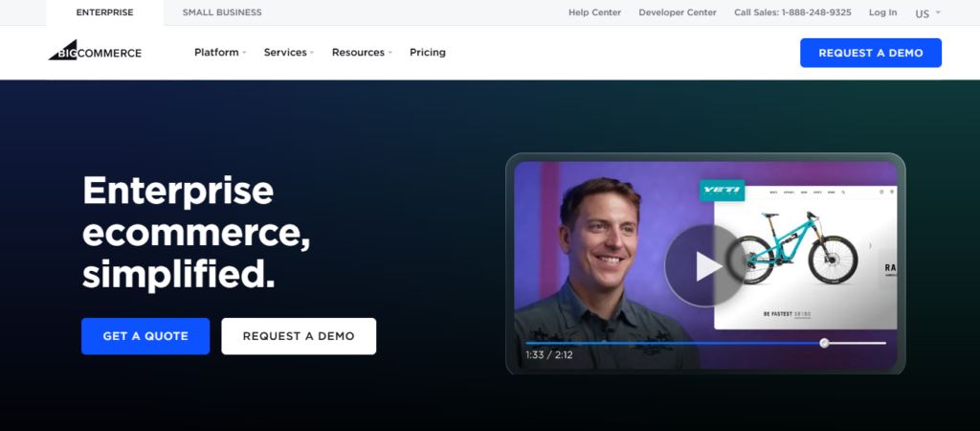980x431 pixels.
Task: Click the bike image in the video
Action: (795, 248)
